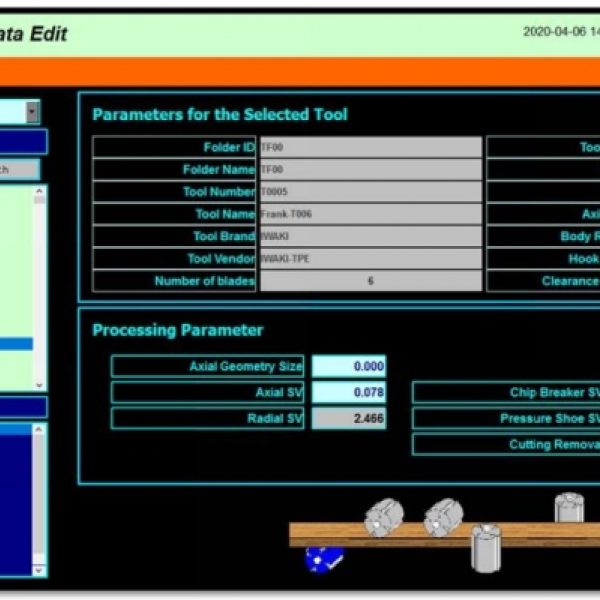Select the second horizontal cutter head on the board
The image size is (600, 600).
(441, 517)
